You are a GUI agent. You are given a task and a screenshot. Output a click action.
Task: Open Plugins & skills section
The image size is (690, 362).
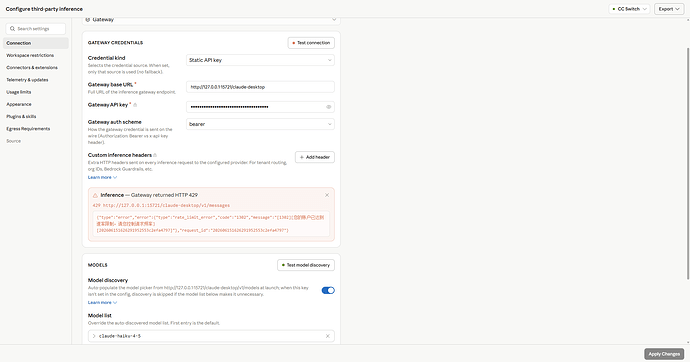[36, 117]
